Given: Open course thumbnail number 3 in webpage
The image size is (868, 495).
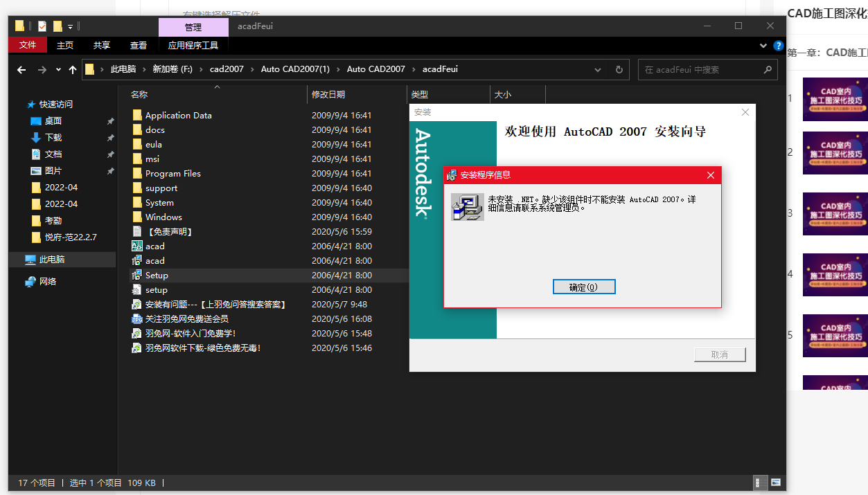Looking at the screenshot, I should coord(835,214).
